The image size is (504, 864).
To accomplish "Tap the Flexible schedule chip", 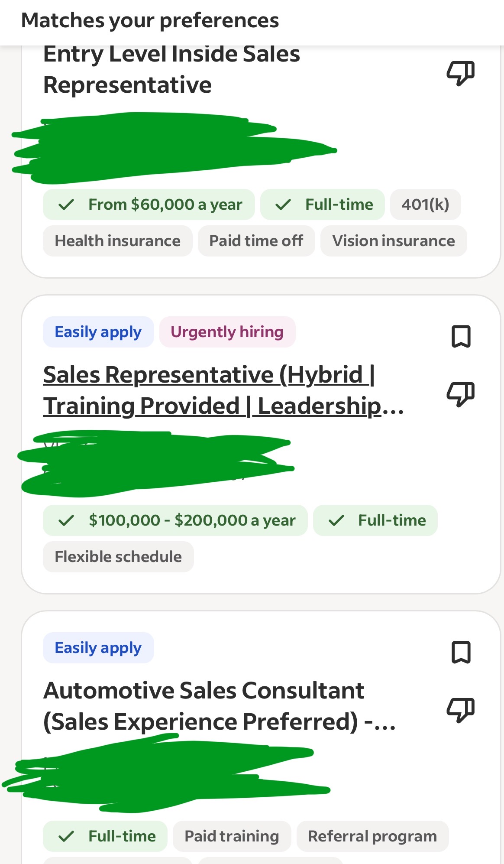I will [118, 557].
